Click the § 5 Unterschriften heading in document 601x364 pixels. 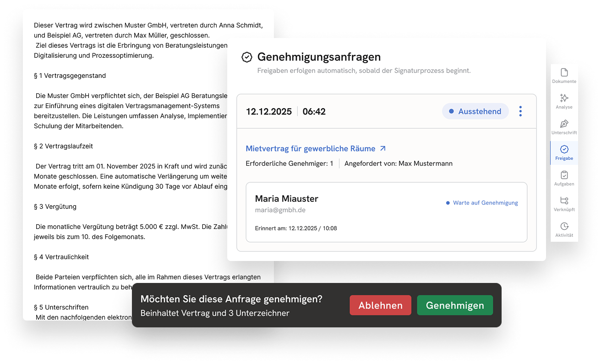tap(61, 307)
